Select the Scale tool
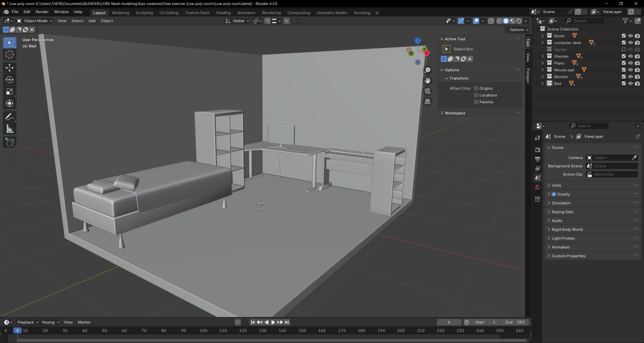This screenshot has height=343, width=644. (10, 92)
